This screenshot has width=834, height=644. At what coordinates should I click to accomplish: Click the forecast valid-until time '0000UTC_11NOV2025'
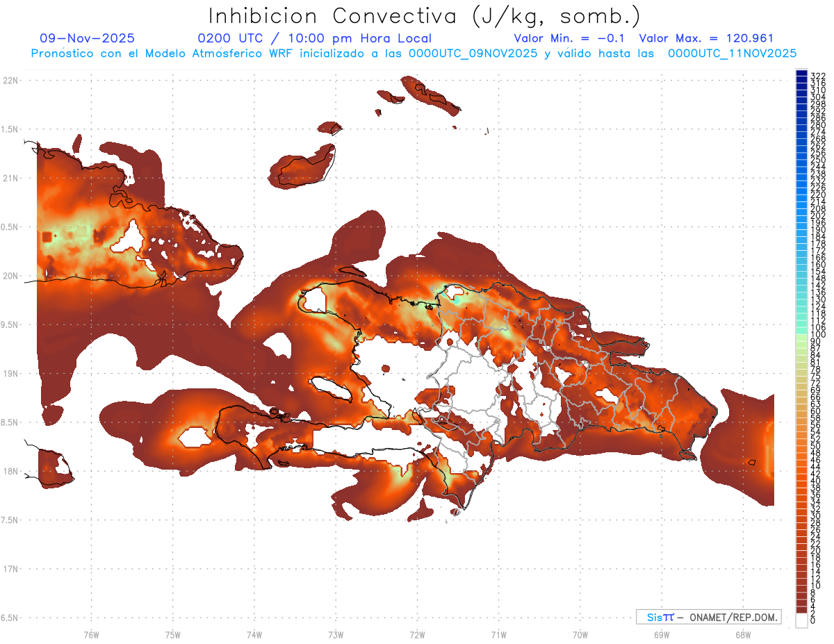point(733,53)
